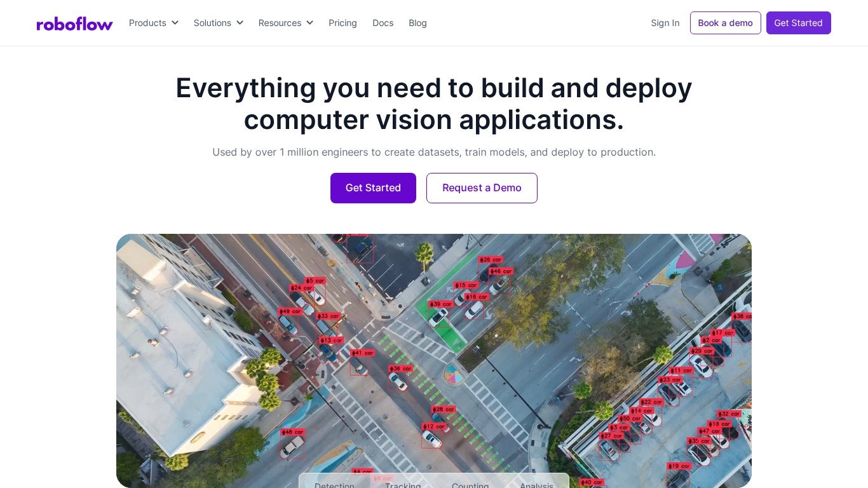Open the Docs link

(x=383, y=23)
